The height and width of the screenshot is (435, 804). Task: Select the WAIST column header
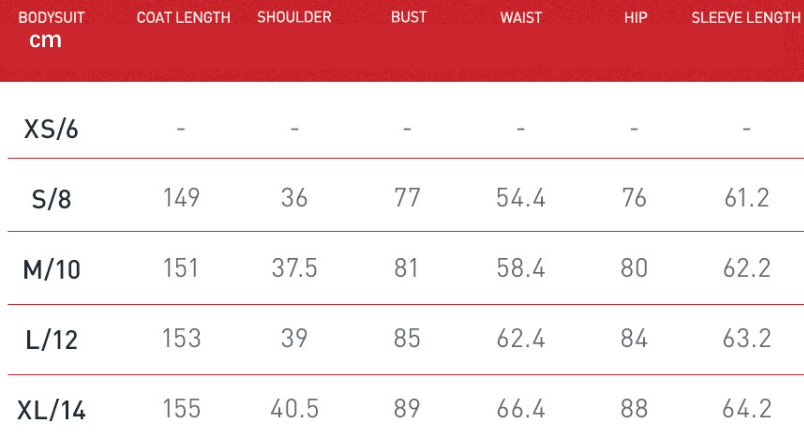[521, 18]
